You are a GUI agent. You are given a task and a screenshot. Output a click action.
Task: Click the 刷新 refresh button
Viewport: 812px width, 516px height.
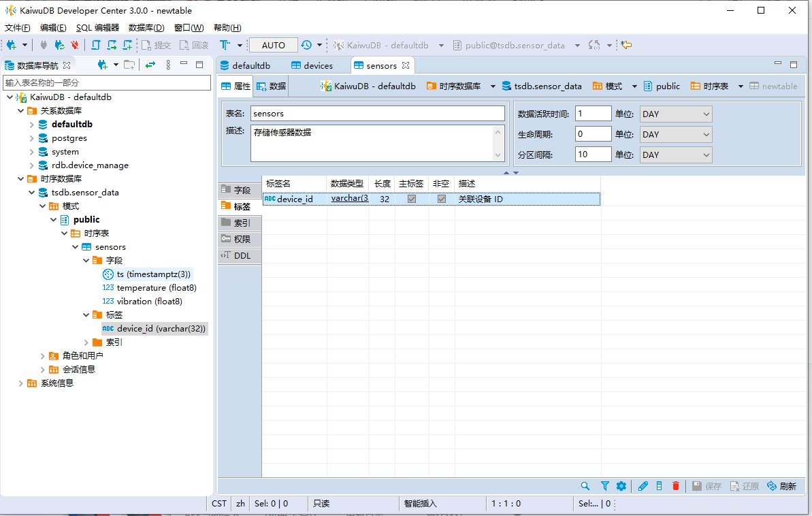click(782, 486)
